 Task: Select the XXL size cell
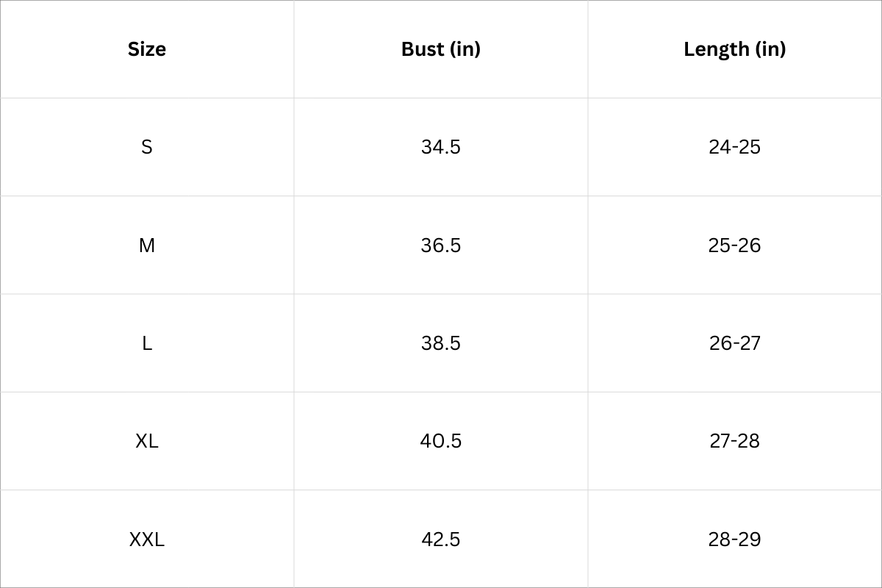click(x=147, y=539)
